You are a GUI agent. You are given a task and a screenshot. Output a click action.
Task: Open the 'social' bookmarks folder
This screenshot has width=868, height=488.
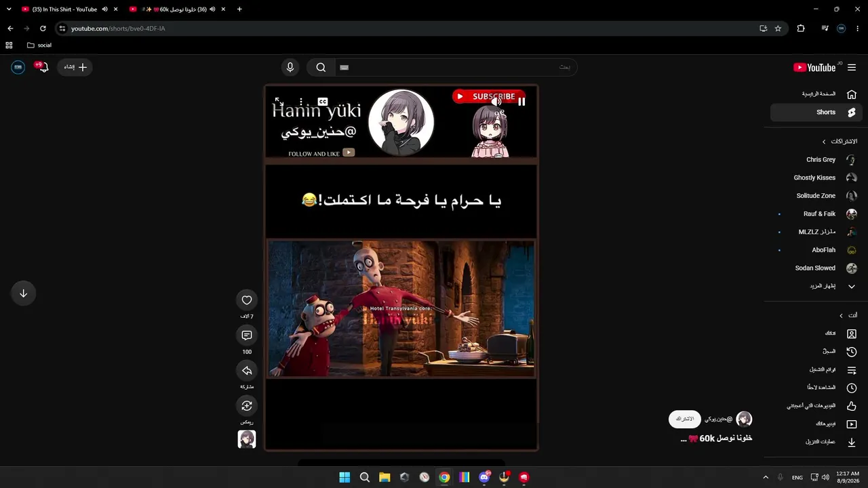39,45
